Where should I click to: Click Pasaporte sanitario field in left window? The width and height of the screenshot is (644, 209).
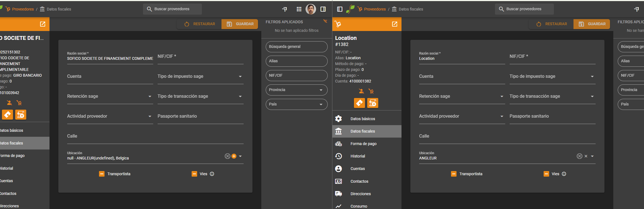point(200,116)
